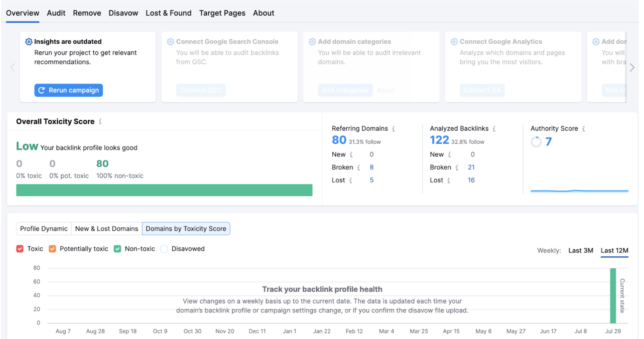Open the Audit tab

[56, 13]
